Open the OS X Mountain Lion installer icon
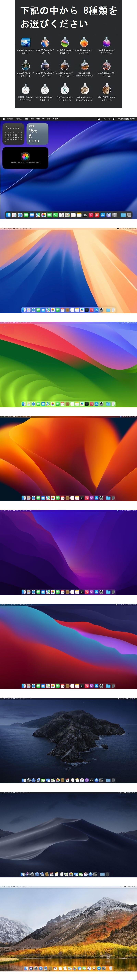 coord(84,90)
